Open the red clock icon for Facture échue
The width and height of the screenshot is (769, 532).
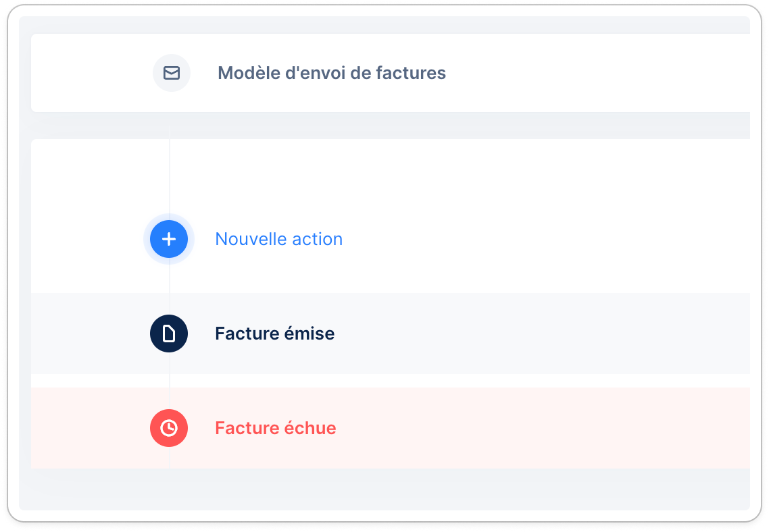tap(169, 428)
